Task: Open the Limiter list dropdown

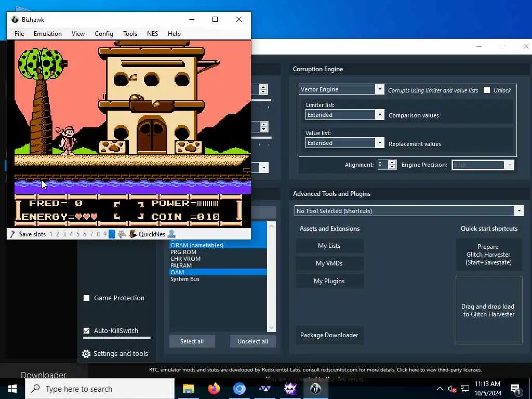Action: (380, 115)
